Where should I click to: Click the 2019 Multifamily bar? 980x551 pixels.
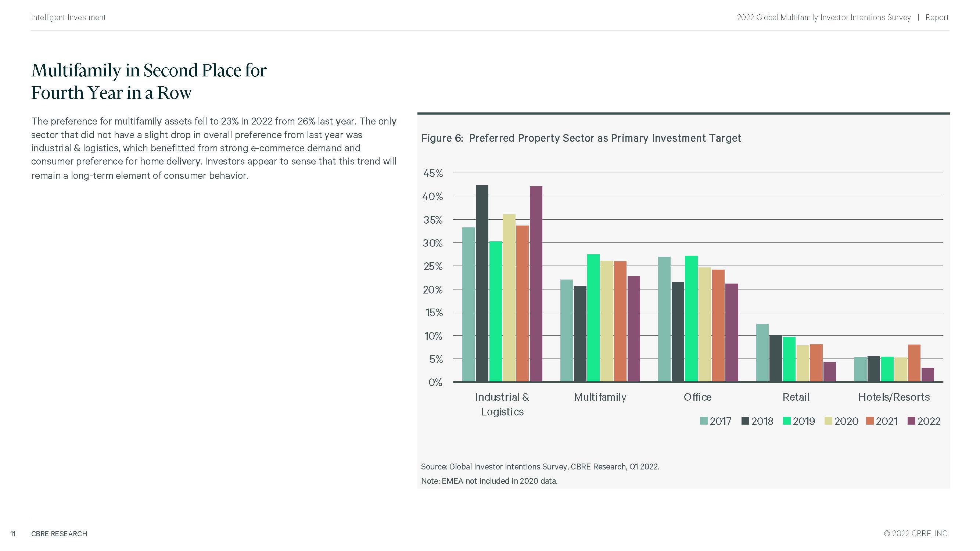(x=593, y=318)
